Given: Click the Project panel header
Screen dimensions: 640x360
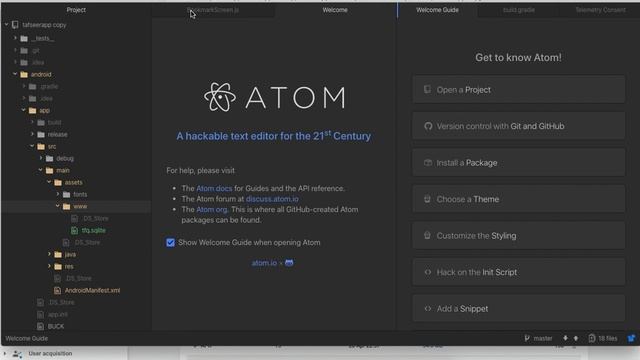Looking at the screenshot, I should coord(76,10).
